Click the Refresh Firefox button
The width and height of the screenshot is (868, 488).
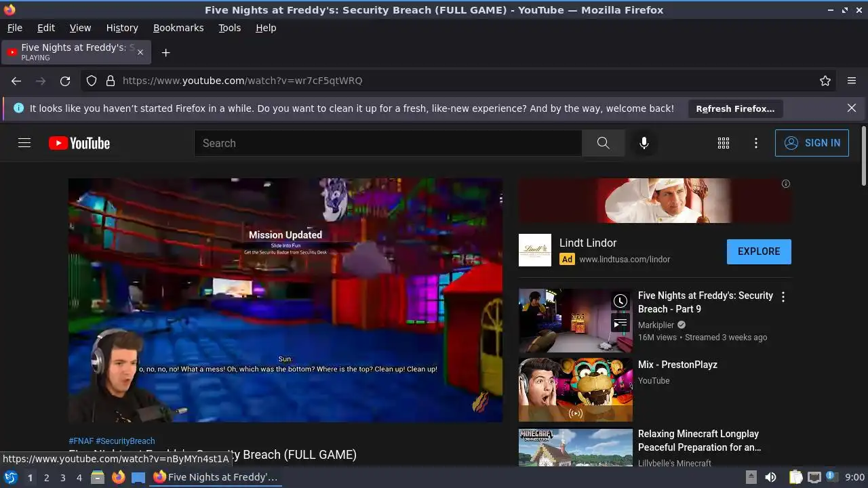click(x=735, y=108)
